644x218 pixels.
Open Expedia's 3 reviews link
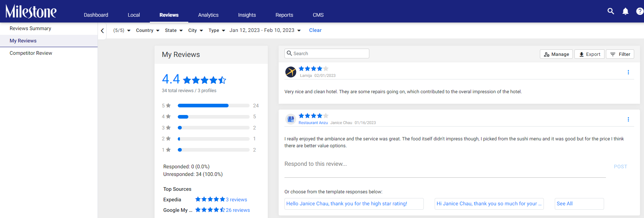tap(236, 200)
